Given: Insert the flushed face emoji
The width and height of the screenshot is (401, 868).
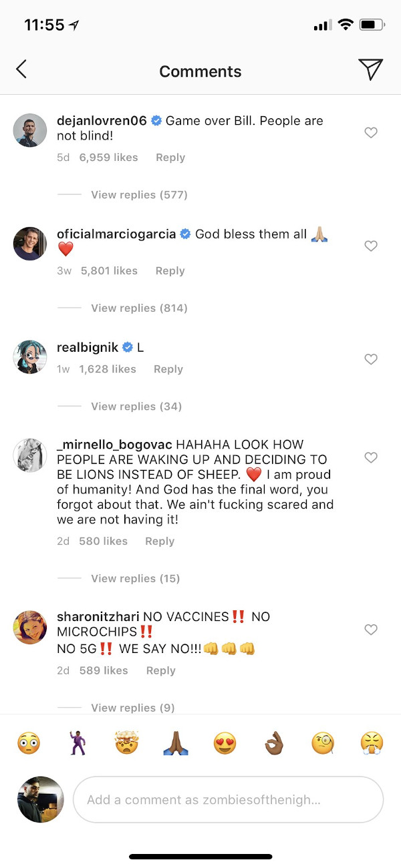Looking at the screenshot, I should (29, 743).
